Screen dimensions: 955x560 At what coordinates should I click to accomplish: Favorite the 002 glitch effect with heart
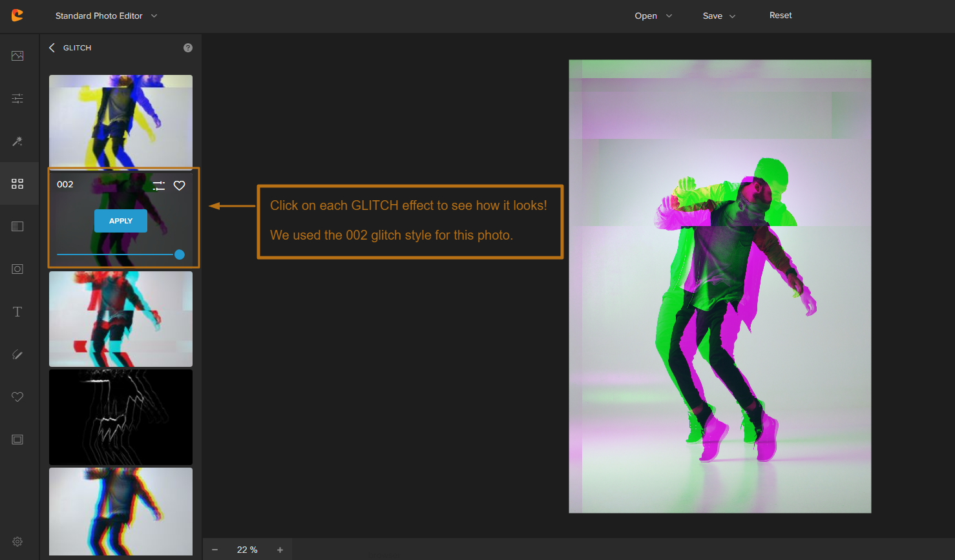pyautogui.click(x=180, y=186)
